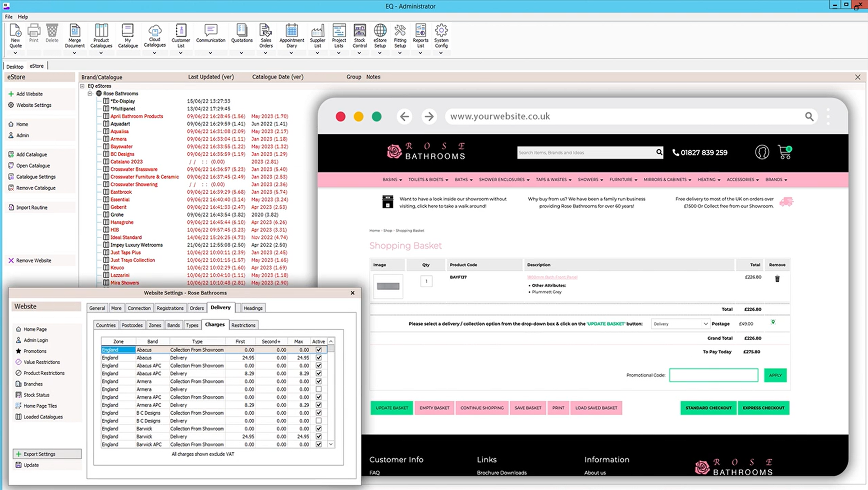Screen dimensions: 868x490
Task: Open the Delivery option dropdown in basket
Action: click(680, 324)
